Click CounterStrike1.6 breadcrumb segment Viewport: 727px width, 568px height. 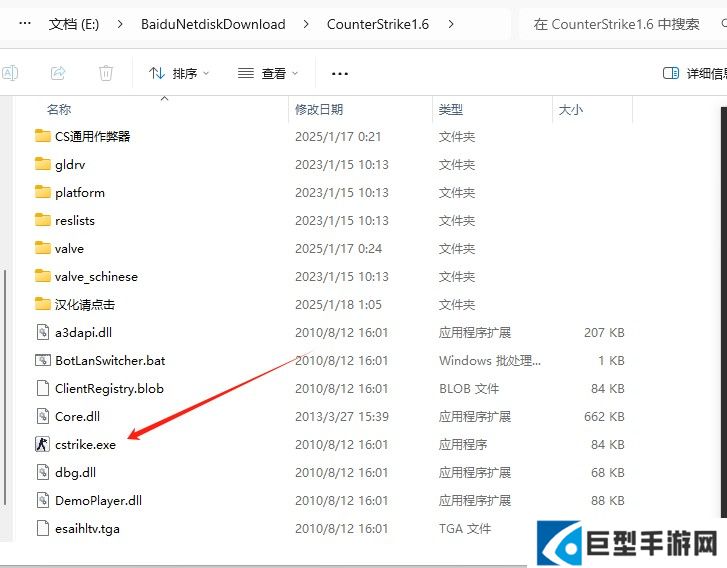(x=378, y=24)
